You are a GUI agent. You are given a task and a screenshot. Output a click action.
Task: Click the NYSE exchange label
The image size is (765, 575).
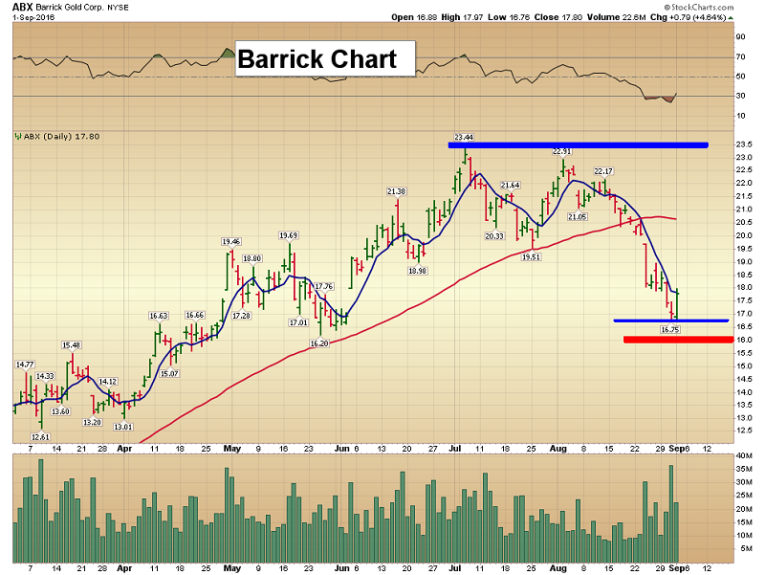[117, 8]
